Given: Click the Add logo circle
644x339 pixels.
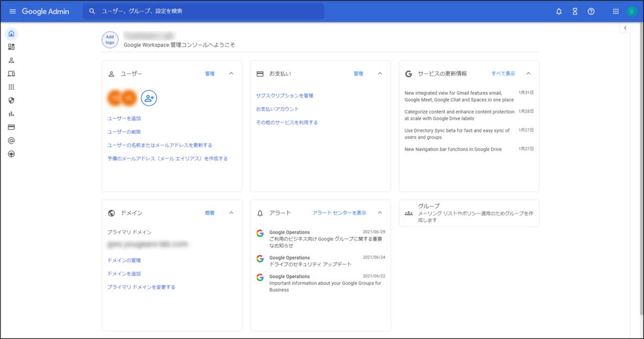Looking at the screenshot, I should click(x=110, y=40).
